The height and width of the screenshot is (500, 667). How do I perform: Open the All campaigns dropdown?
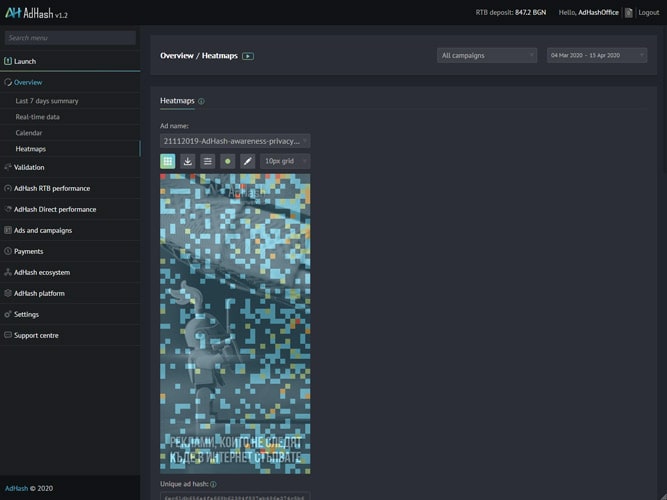pyautogui.click(x=487, y=56)
